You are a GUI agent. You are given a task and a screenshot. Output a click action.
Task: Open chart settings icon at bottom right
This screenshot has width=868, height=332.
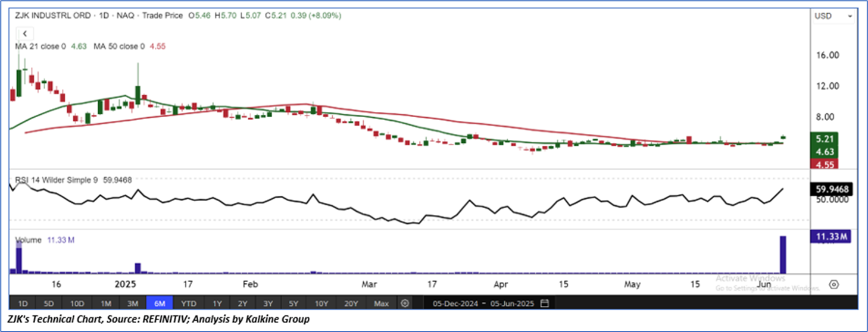(x=833, y=284)
